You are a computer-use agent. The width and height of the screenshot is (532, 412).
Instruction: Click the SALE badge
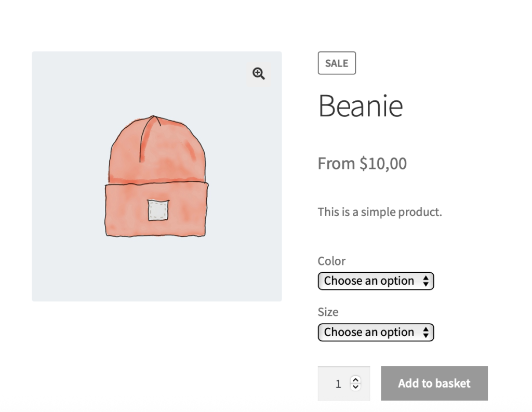[337, 63]
